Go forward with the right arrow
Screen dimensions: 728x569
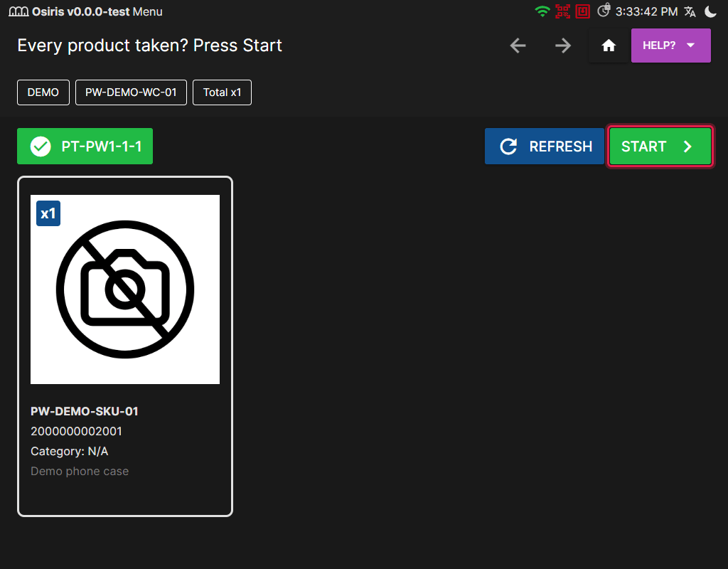pos(563,46)
